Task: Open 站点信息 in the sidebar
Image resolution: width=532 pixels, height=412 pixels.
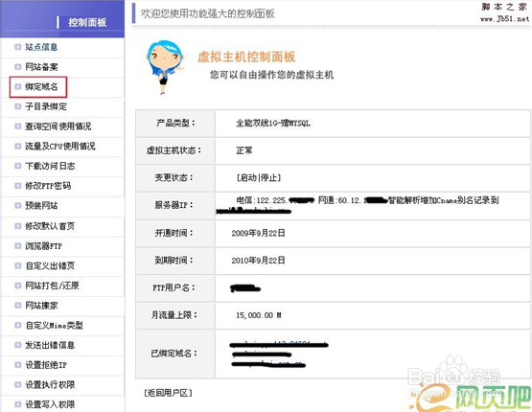Action: coord(41,47)
